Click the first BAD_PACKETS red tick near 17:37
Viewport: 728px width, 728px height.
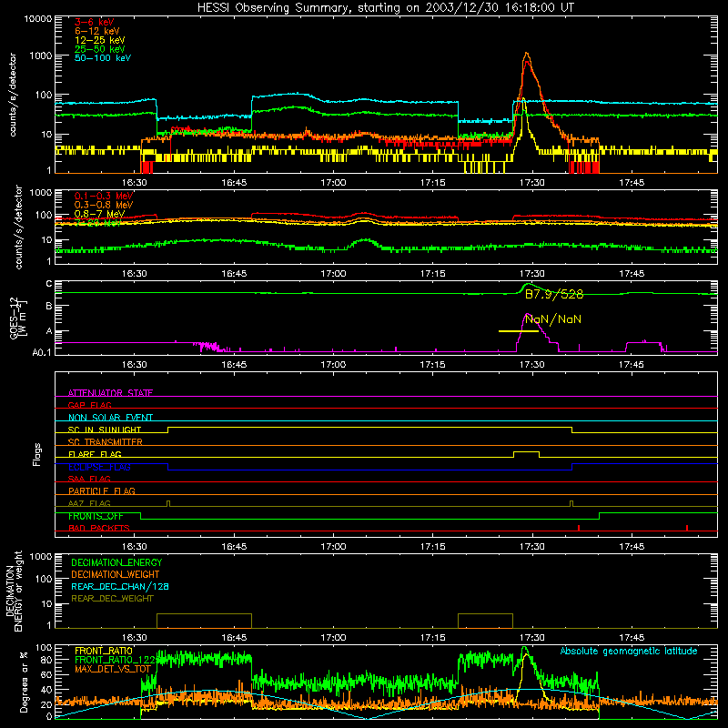coord(579,528)
